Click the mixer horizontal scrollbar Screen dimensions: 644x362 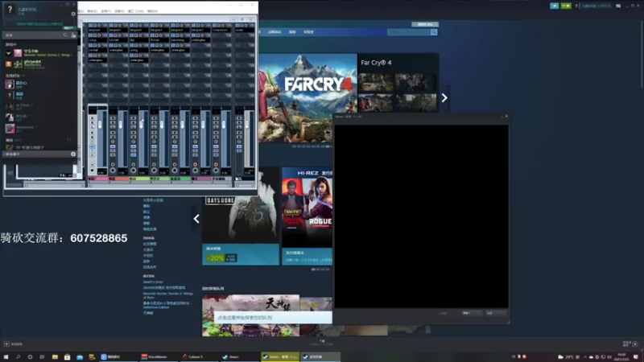[159, 186]
